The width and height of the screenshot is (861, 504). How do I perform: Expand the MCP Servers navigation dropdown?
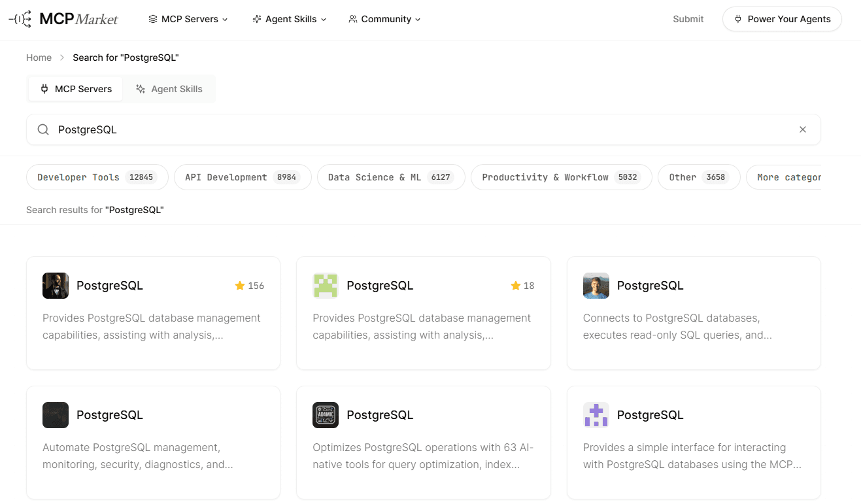pos(188,19)
